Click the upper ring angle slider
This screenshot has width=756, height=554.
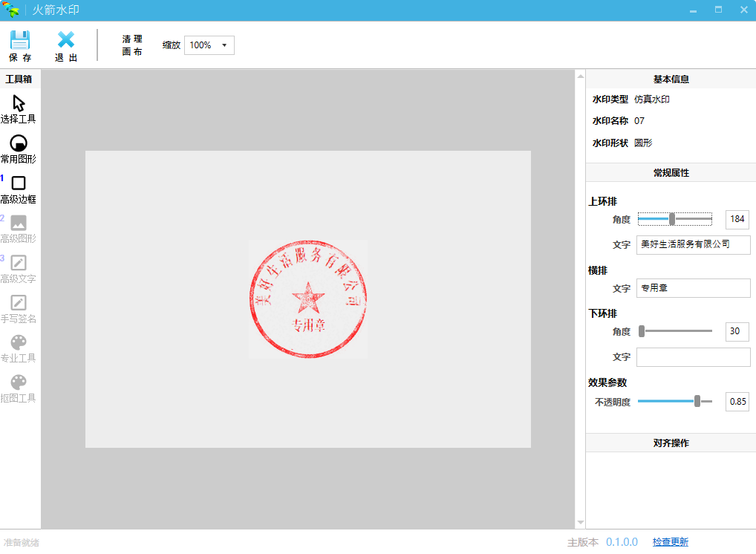pos(675,219)
